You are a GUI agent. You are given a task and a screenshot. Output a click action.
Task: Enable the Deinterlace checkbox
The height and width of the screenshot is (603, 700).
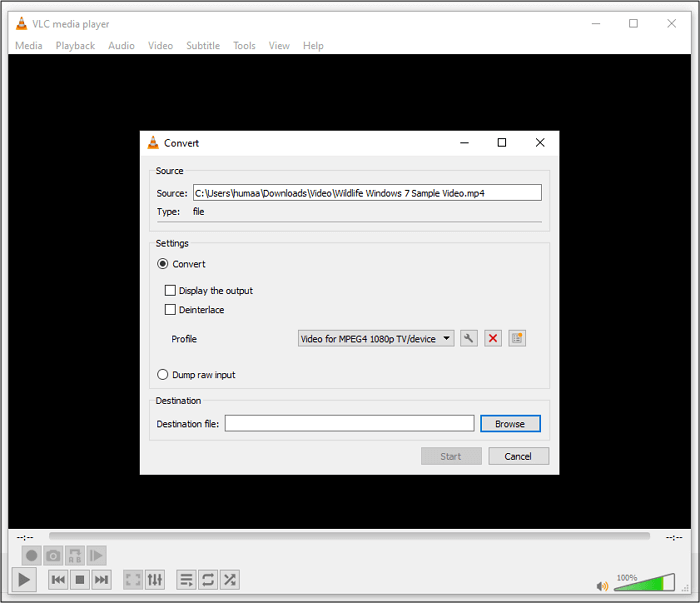170,310
